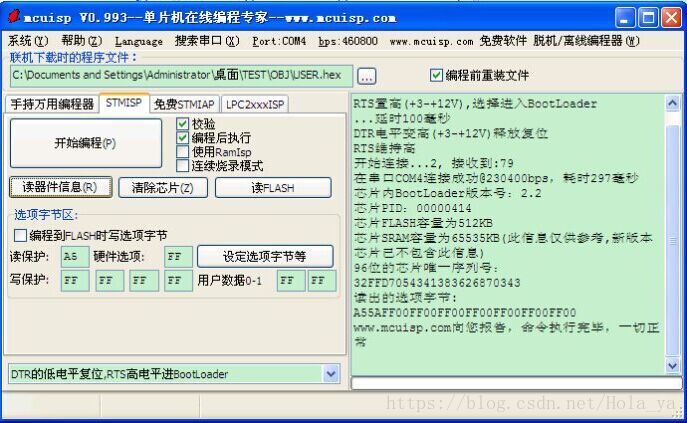Toggle the 校验 checkbox
The height and width of the screenshot is (423, 687).
pos(182,124)
